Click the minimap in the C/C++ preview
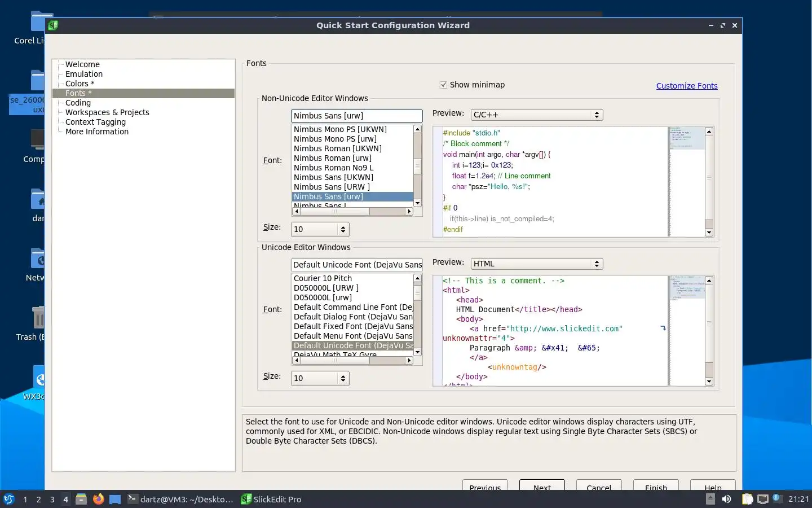Screen dimensions: 812x508 tap(686, 181)
